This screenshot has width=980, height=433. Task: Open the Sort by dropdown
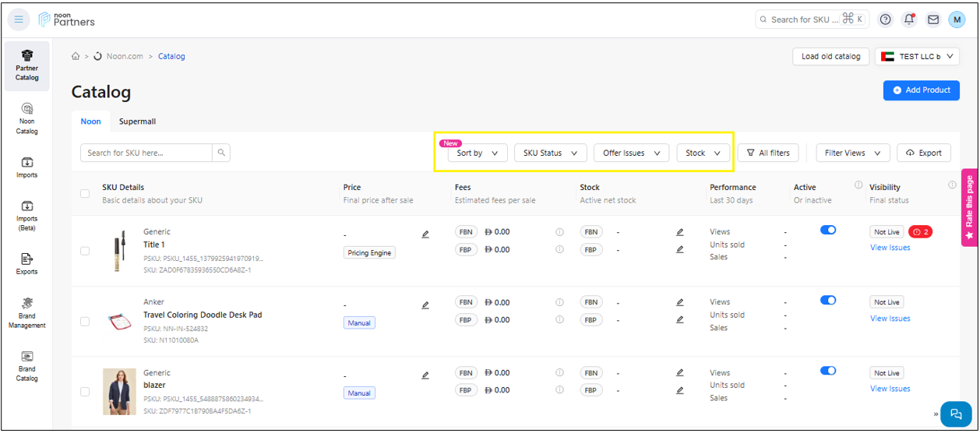(478, 153)
